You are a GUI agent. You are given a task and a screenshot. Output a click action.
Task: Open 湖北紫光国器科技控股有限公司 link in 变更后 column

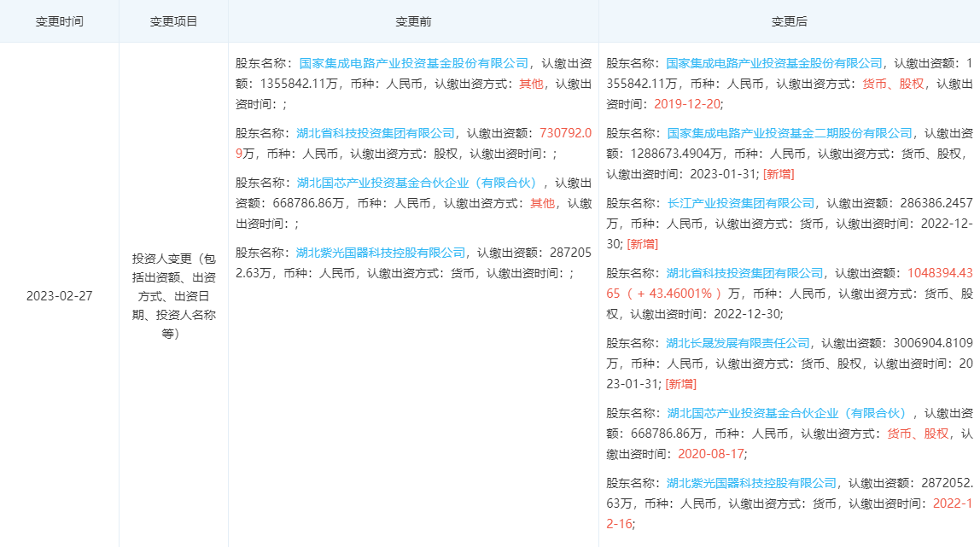click(751, 483)
